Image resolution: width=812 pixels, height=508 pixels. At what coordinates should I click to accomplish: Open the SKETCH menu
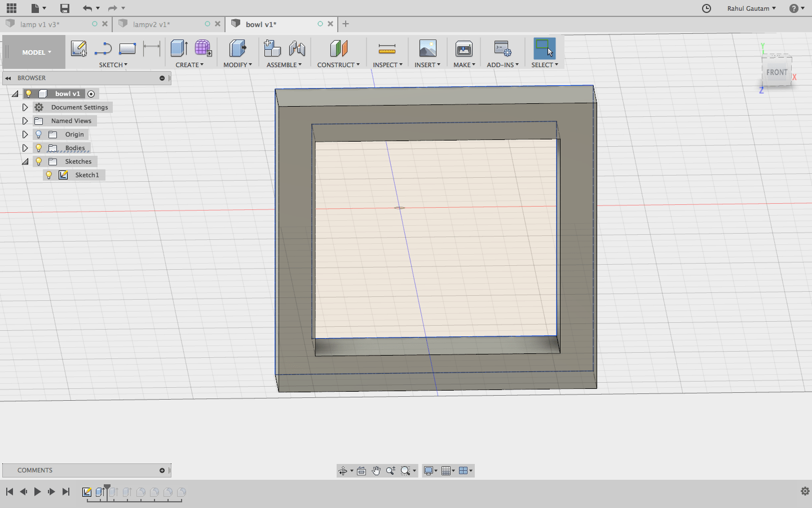tap(113, 65)
